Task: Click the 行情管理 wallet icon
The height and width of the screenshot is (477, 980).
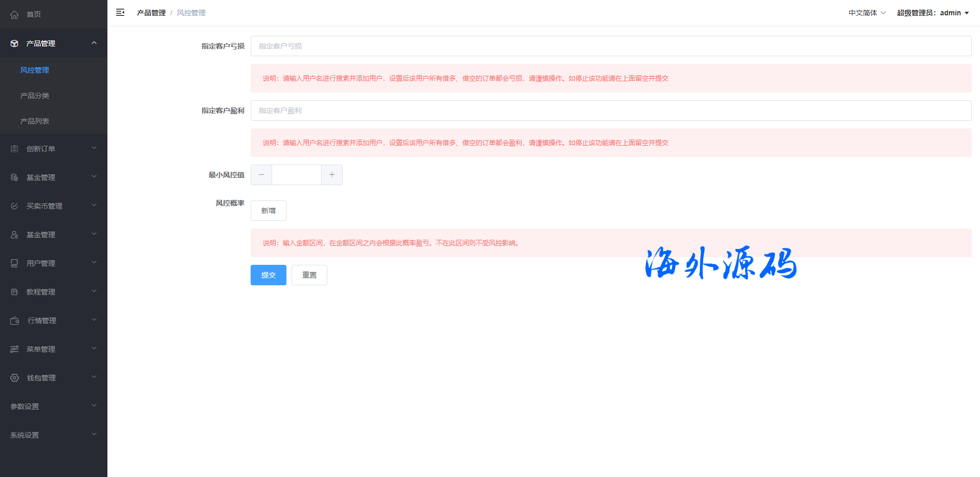Action: pos(15,321)
